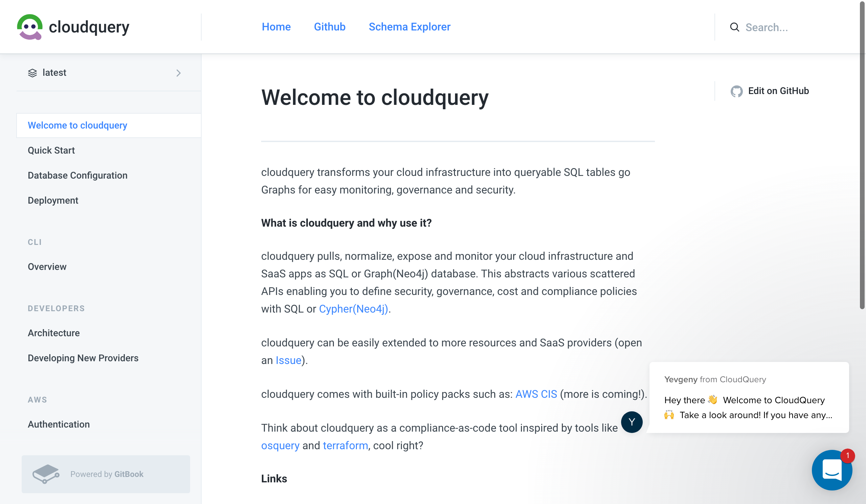This screenshot has width=866, height=504.
Task: Click the DEVELOPERS section label
Action: 56,308
